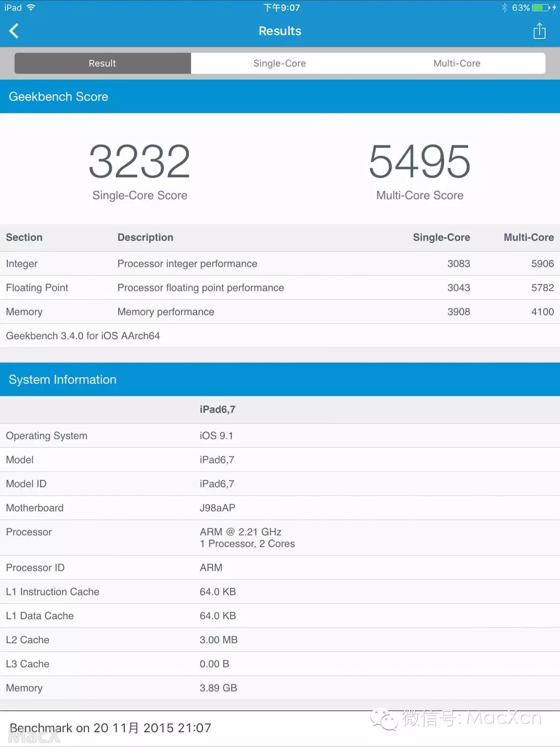Screen dimensions: 560x747
Task: Tap 1 Processor, 2 Cores text
Action: coord(247,544)
